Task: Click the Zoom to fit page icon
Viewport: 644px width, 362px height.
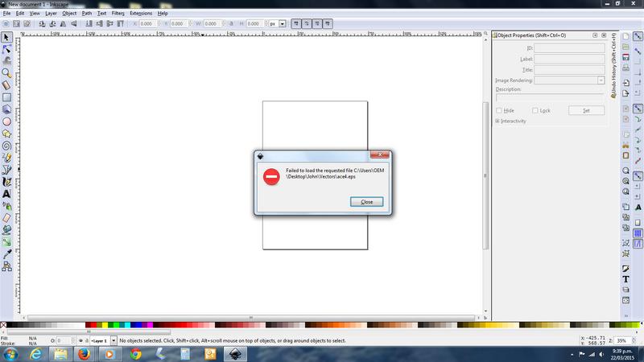Action: 625,191
